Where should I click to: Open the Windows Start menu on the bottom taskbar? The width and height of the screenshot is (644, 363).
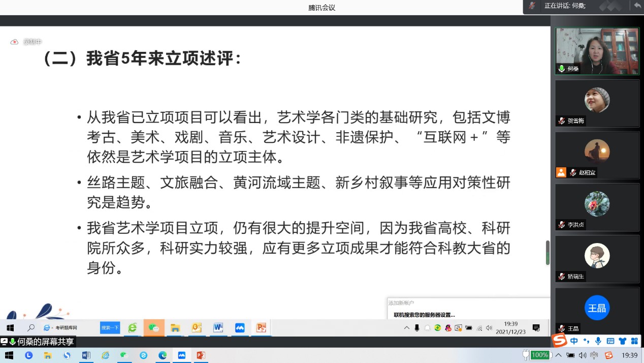coord(9,355)
